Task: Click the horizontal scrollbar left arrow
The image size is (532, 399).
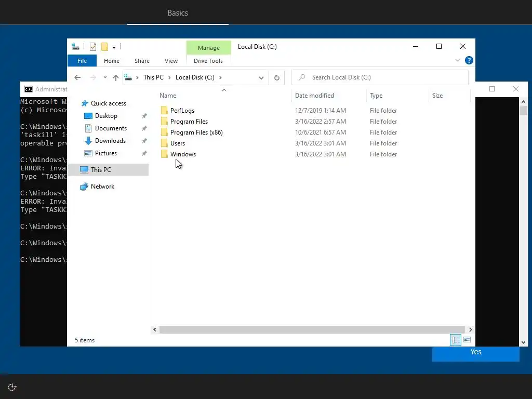Action: (155, 329)
